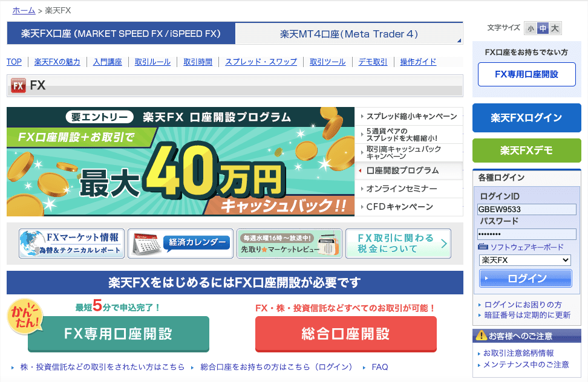Open 株・投資信託などの取引をされたい方はこちら link
The height and width of the screenshot is (382, 588).
click(x=102, y=367)
